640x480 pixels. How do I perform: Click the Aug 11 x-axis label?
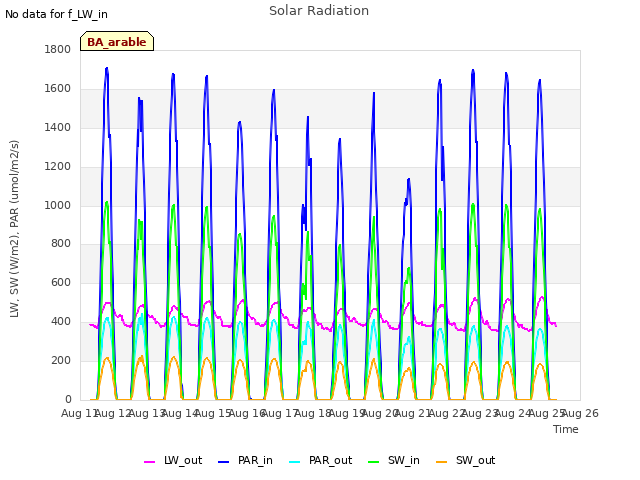tap(79, 413)
